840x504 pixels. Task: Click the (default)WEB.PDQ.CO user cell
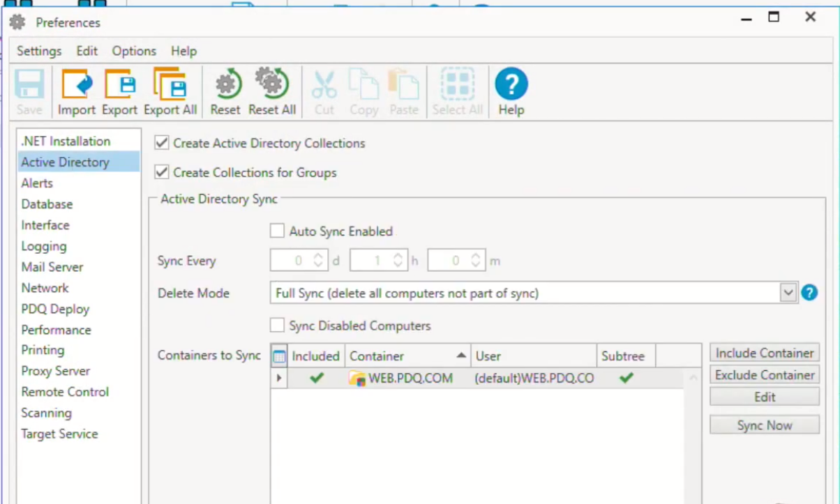pos(534,379)
